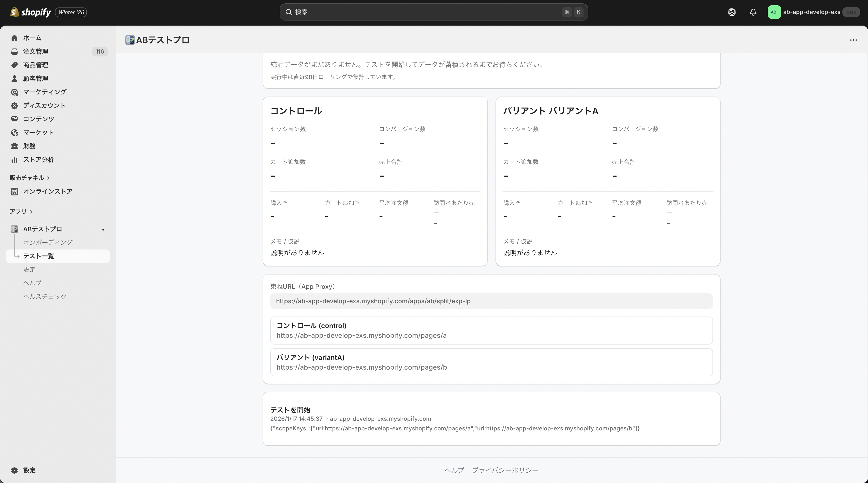This screenshot has width=868, height=483.
Task: Click the Help (ヘルプ) footer link
Action: click(454, 470)
